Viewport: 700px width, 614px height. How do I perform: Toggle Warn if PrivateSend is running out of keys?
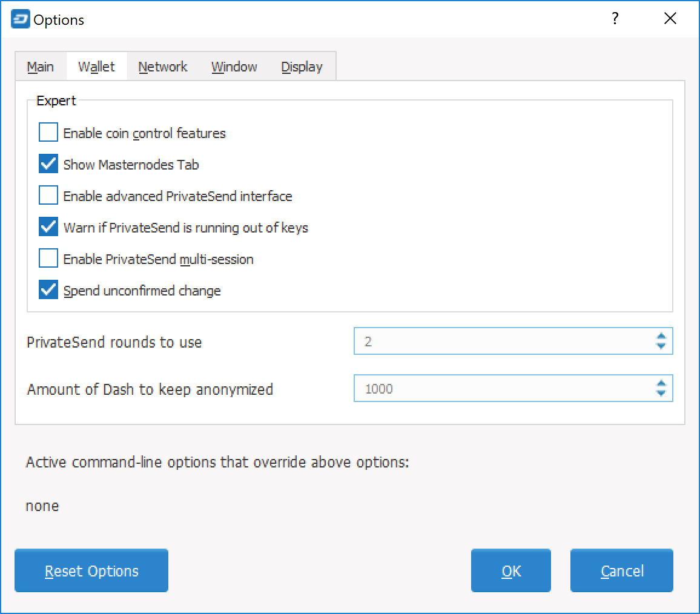(48, 227)
